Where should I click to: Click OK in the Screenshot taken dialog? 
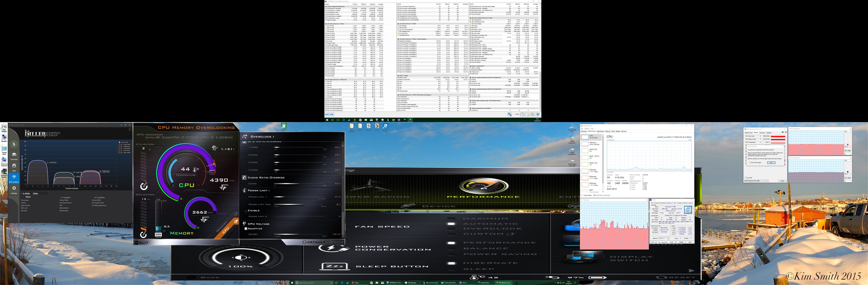point(771,163)
